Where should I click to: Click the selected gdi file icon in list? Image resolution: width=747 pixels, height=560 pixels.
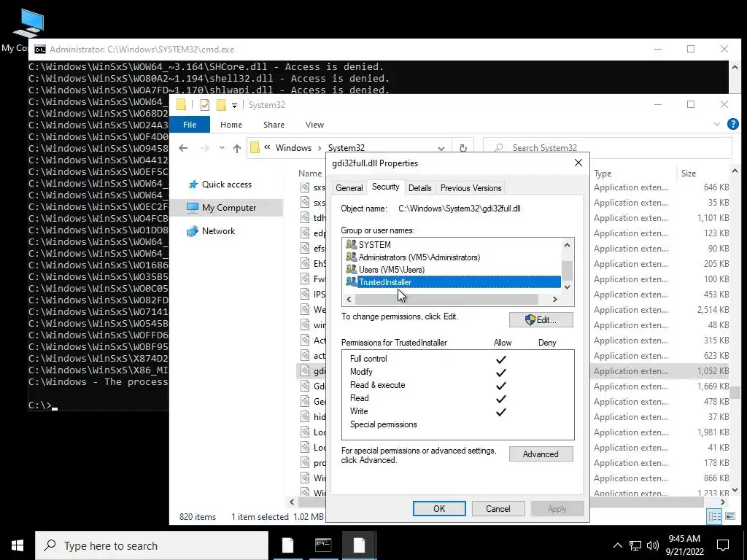305,371
